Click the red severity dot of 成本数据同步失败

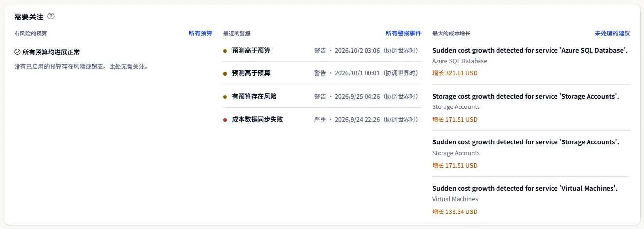[x=225, y=120]
